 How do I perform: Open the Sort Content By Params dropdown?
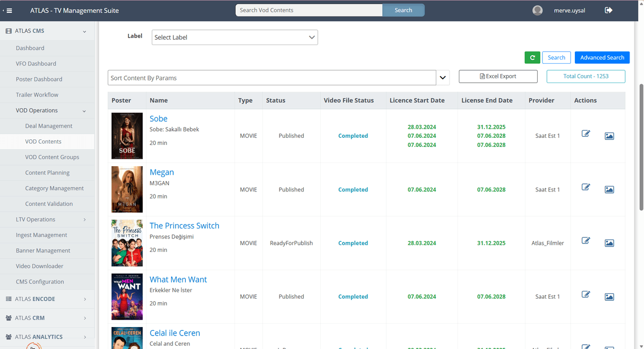(x=442, y=77)
